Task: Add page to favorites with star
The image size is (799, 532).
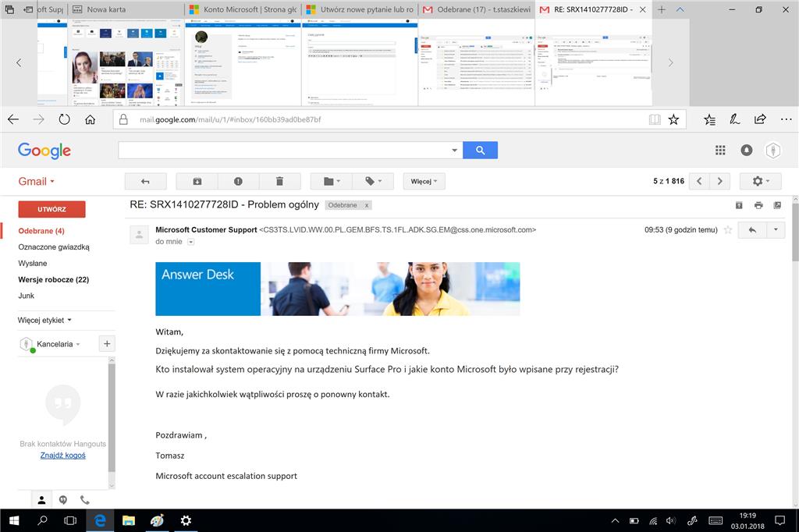Action: click(x=673, y=120)
